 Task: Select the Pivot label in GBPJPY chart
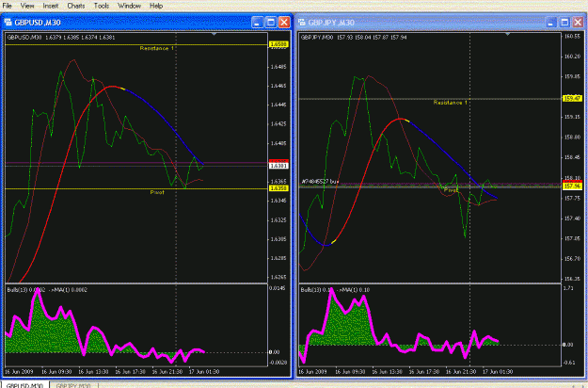pyautogui.click(x=451, y=190)
